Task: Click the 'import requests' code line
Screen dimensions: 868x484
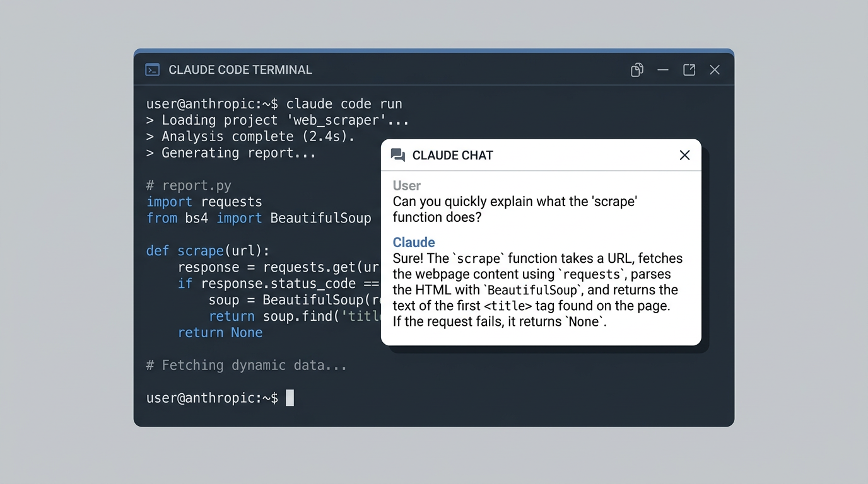Action: (x=204, y=202)
